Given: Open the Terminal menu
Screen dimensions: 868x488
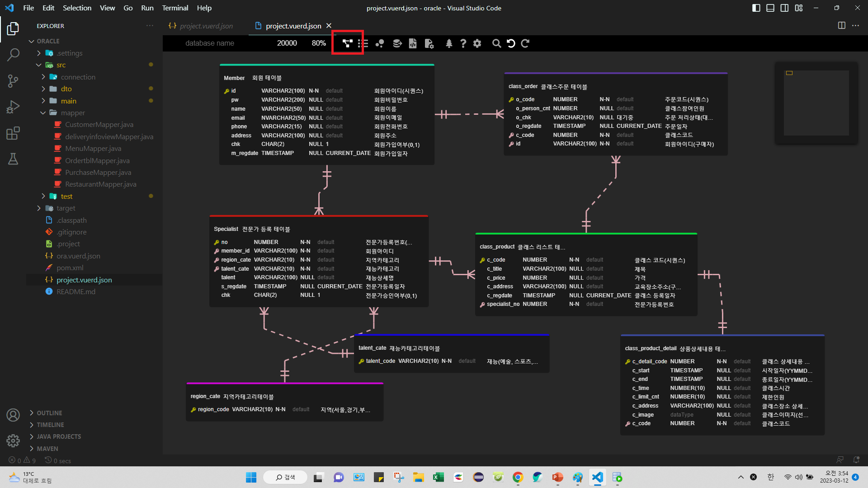Looking at the screenshot, I should pos(175,8).
